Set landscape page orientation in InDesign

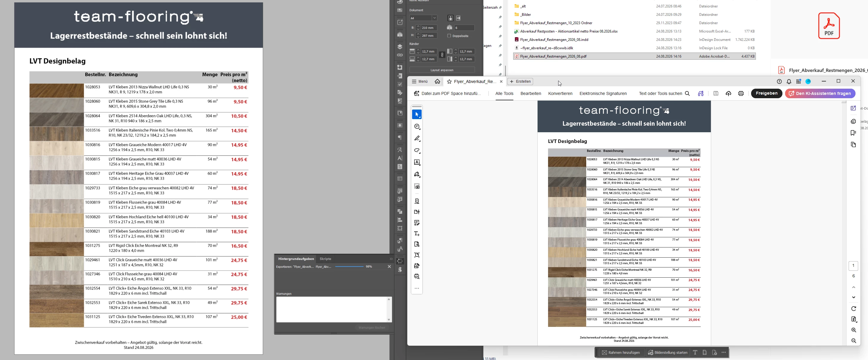(x=458, y=18)
